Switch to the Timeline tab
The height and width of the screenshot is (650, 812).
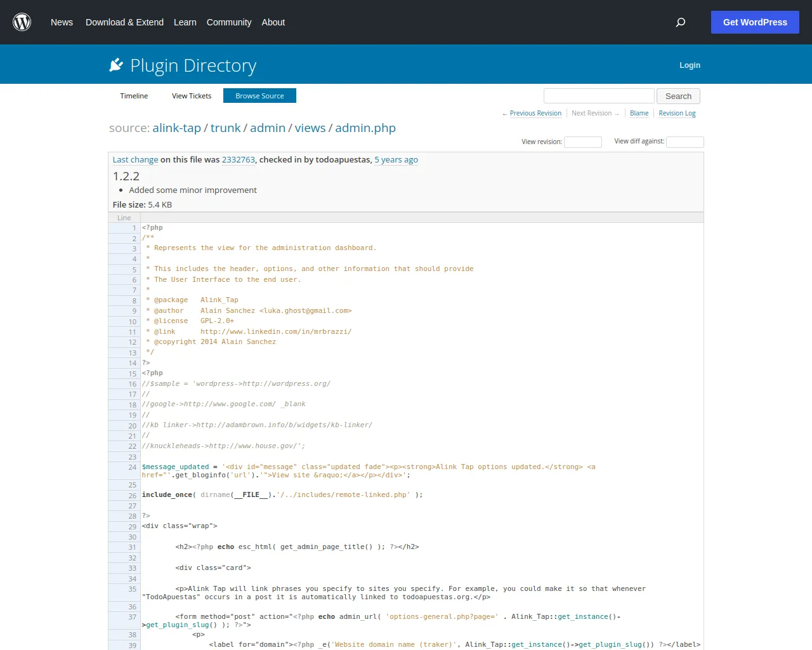pyautogui.click(x=134, y=96)
